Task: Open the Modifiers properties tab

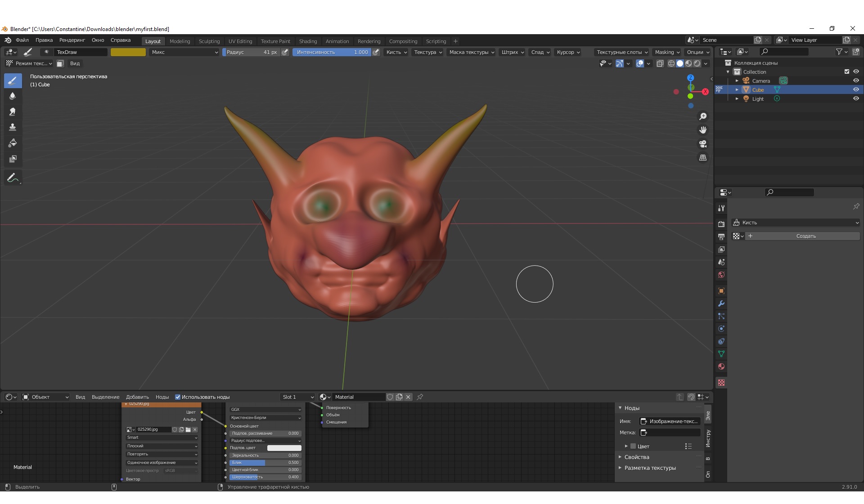Action: click(x=721, y=303)
